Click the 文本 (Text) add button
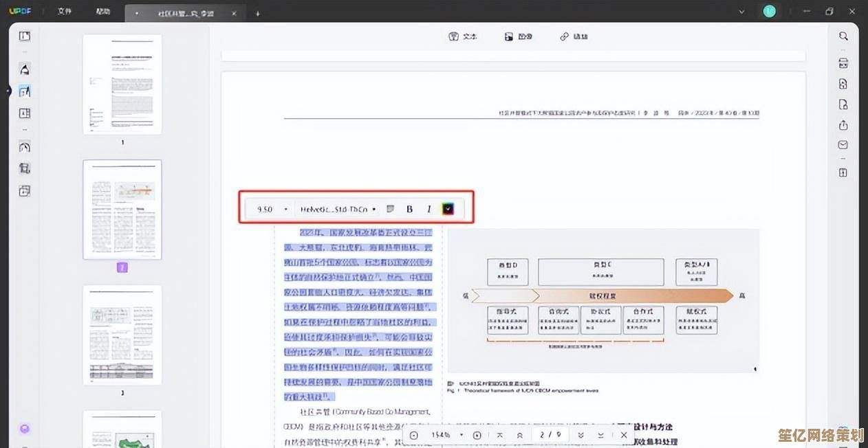This screenshot has height=448, width=868. (x=463, y=36)
